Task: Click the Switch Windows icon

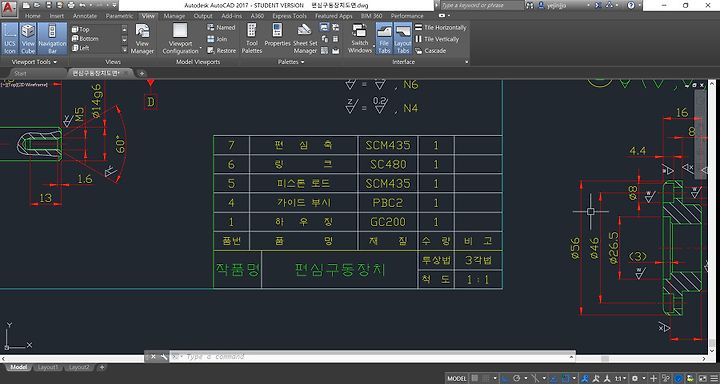Action: 360,38
